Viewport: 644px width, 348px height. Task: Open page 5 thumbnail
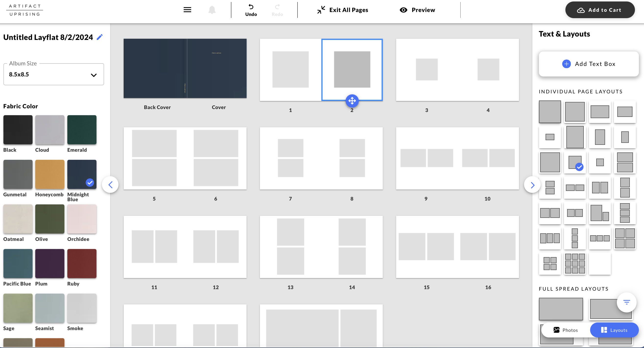[x=154, y=158]
